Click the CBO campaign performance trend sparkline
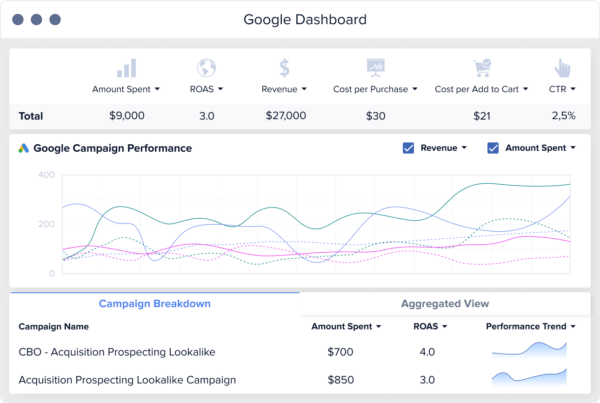The width and height of the screenshot is (600, 403). click(529, 349)
